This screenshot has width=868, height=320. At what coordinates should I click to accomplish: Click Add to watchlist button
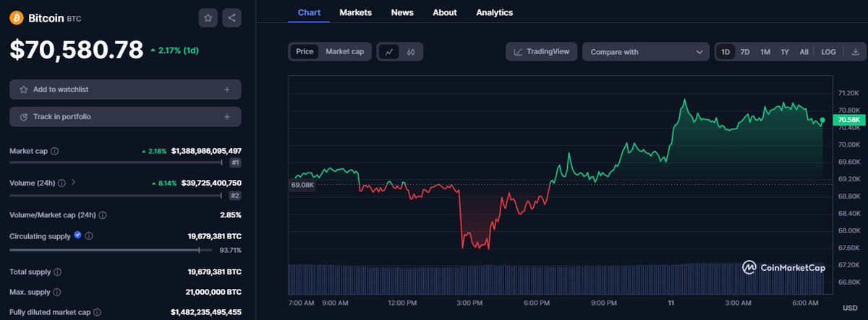coord(125,90)
